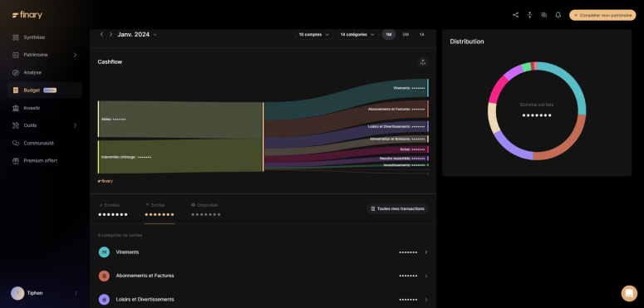The width and height of the screenshot is (644, 308).
Task: Switch to Sorties tab
Action: coord(160,210)
